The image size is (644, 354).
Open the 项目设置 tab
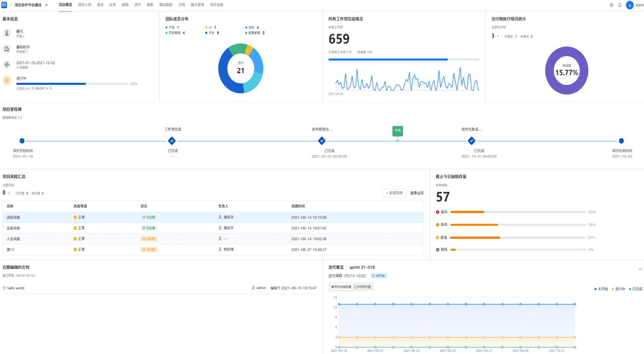[x=216, y=5]
